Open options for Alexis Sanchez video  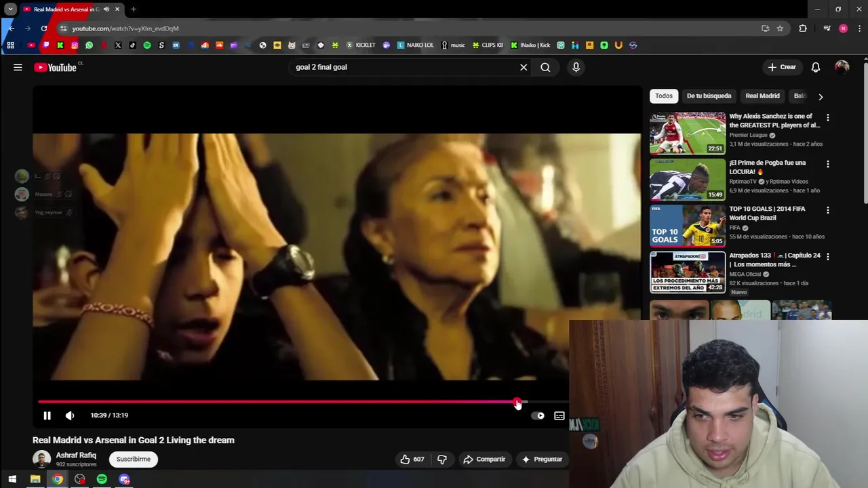[x=827, y=117]
